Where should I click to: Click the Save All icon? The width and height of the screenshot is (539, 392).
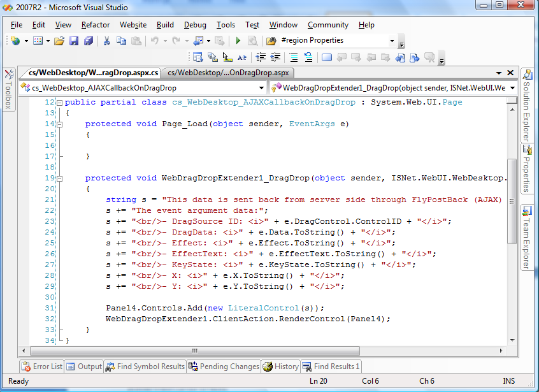pyautogui.click(x=89, y=41)
